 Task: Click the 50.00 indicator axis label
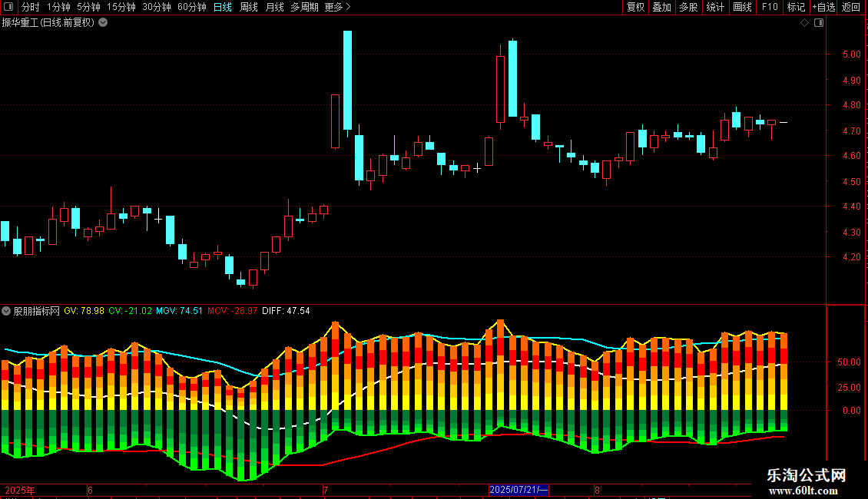(849, 362)
